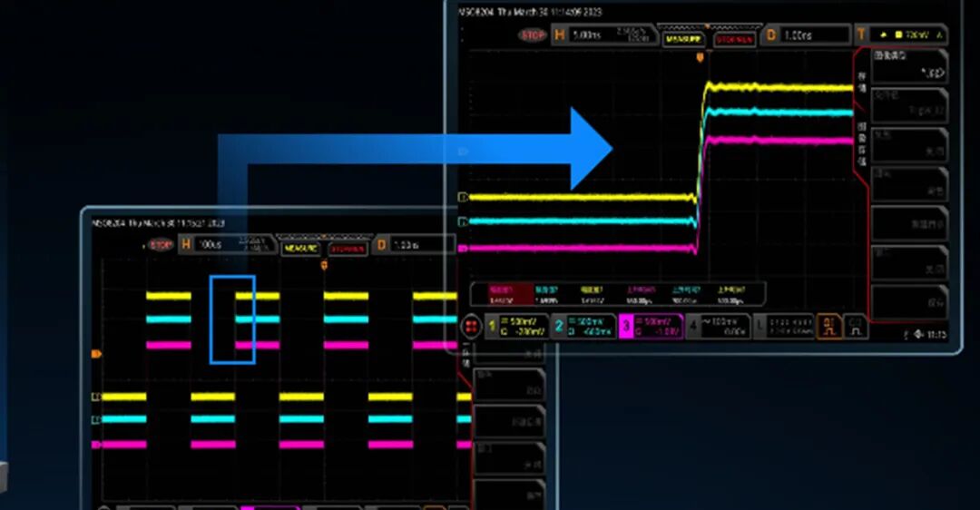This screenshot has height=510, width=980.
Task: Click the MEASURE button on left scope
Action: [x=301, y=248]
